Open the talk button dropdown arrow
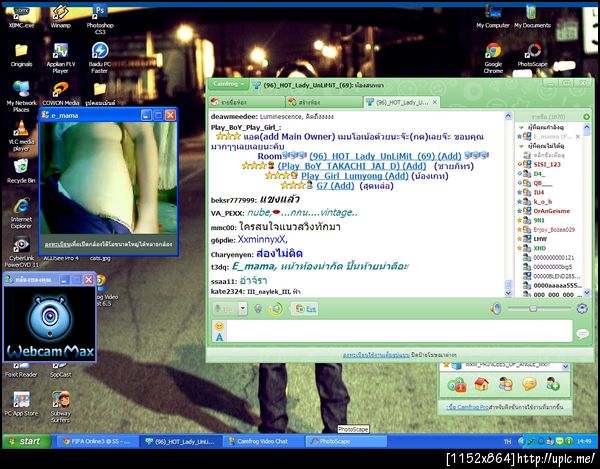600x469 pixels. coord(243,308)
